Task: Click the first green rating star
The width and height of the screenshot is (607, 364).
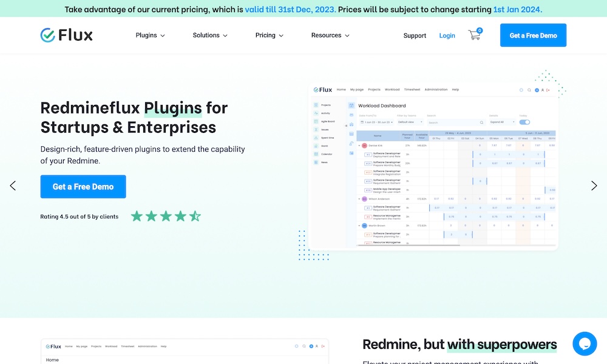Action: click(137, 216)
